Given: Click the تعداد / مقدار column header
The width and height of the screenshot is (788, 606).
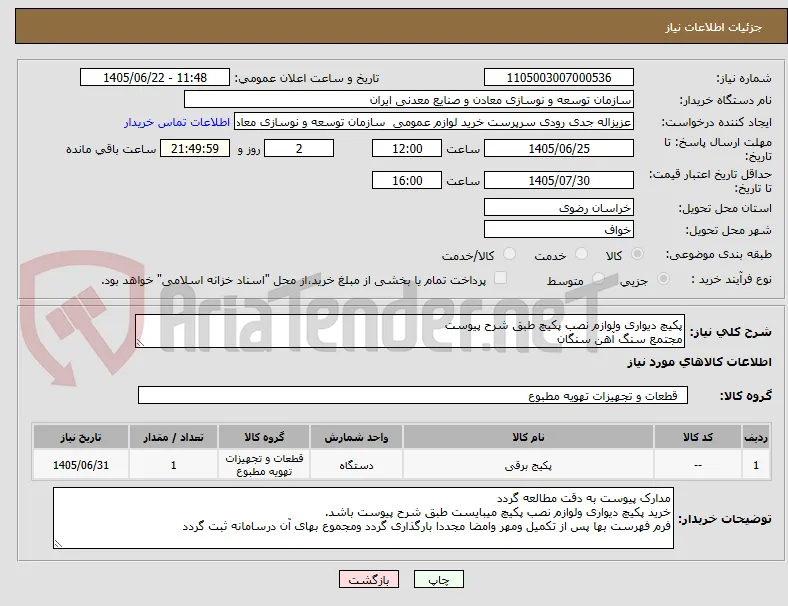Looking at the screenshot, I should click(x=173, y=437).
